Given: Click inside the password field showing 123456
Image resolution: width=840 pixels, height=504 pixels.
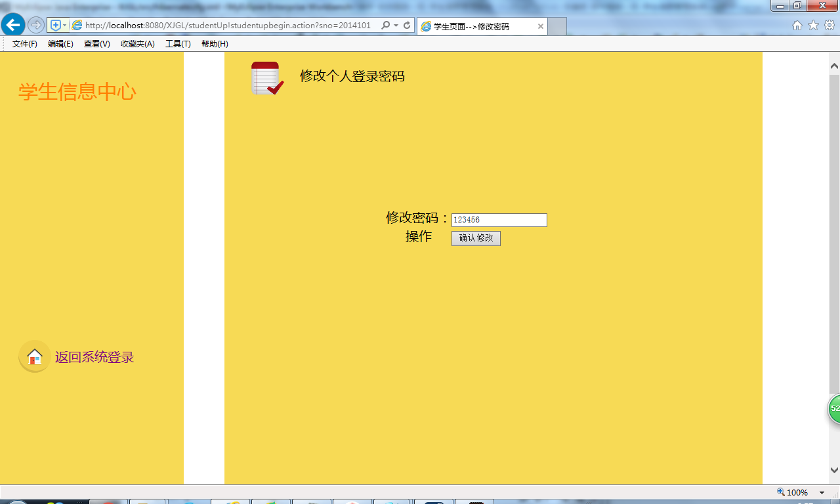Looking at the screenshot, I should (x=499, y=220).
